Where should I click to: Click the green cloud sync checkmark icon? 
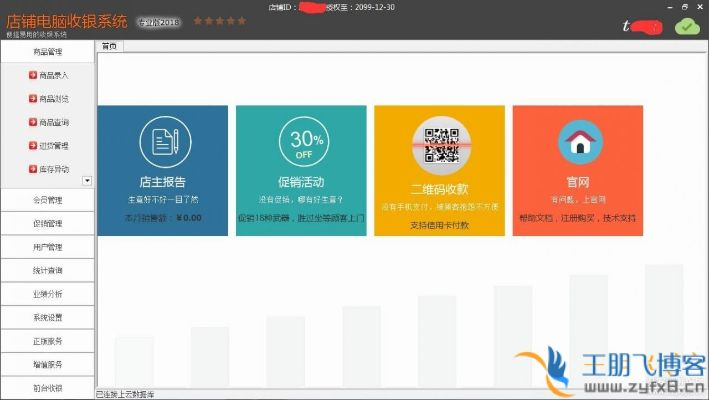[x=687, y=27]
